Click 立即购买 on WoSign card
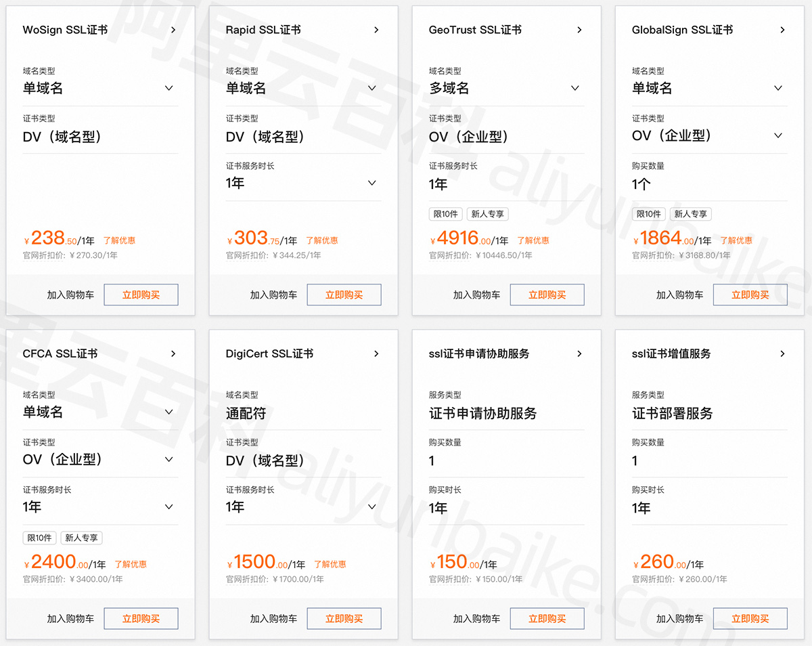The height and width of the screenshot is (646, 812). (141, 295)
